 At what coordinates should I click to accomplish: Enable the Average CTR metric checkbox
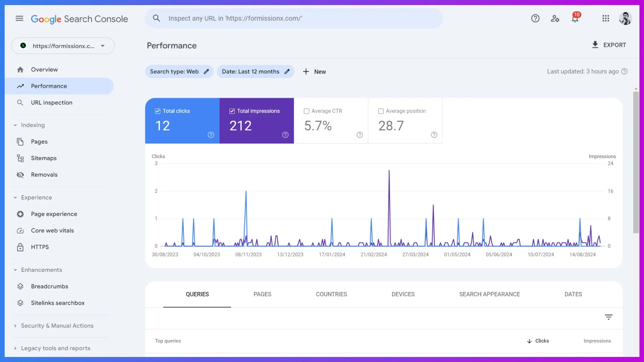coord(306,111)
